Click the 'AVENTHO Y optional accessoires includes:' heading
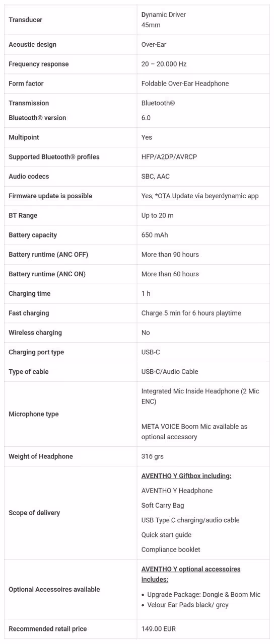The width and height of the screenshot is (274, 644). point(191,574)
